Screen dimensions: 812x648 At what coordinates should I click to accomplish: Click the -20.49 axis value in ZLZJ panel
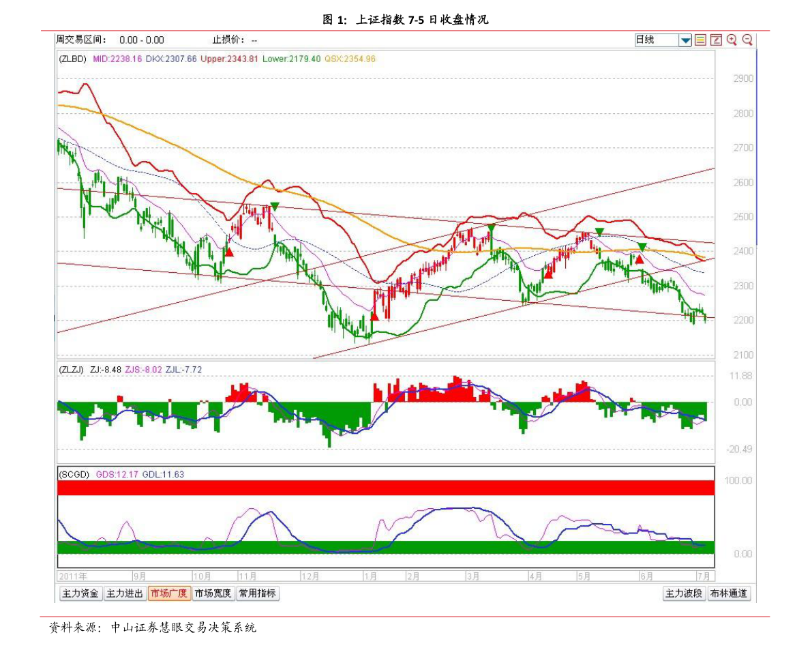click(740, 449)
